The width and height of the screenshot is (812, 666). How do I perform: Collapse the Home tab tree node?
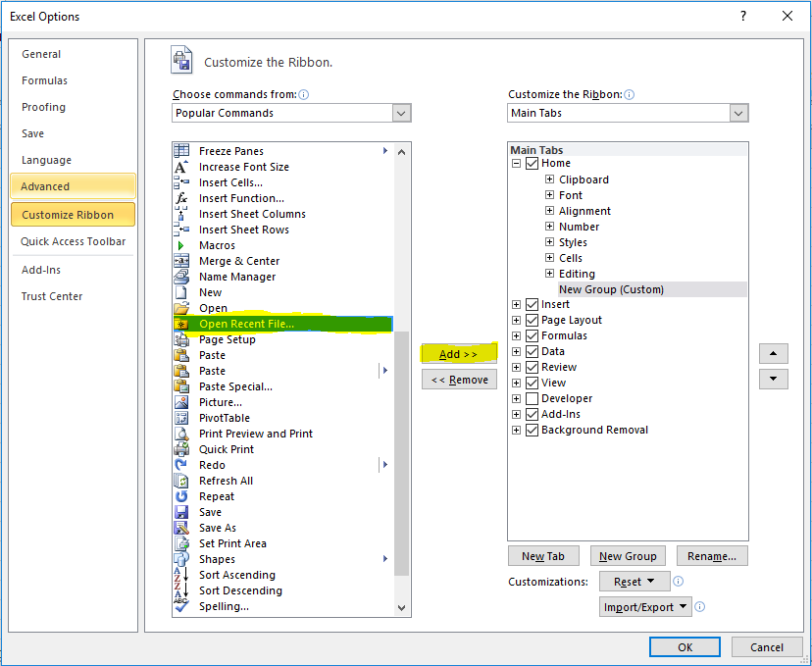516,163
